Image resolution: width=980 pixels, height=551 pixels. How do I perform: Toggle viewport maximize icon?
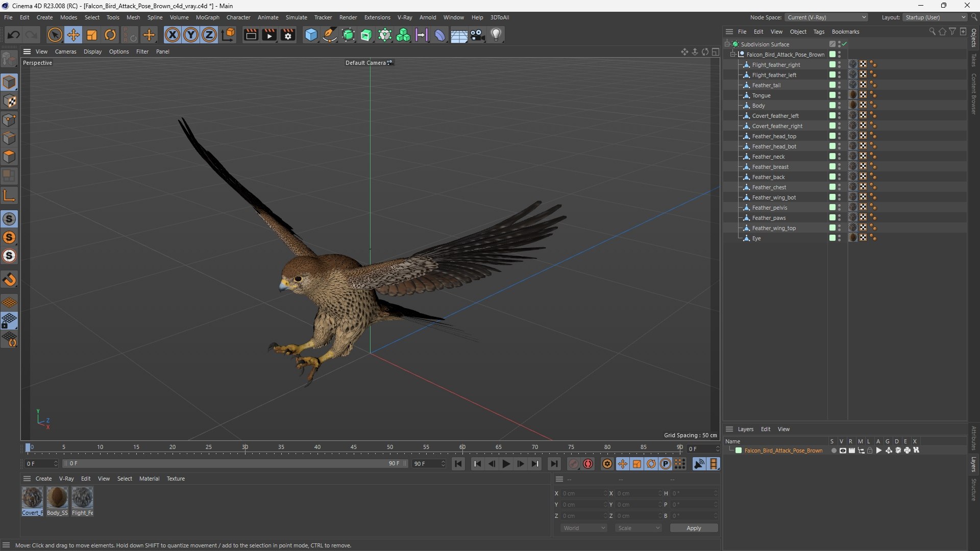[x=716, y=52]
